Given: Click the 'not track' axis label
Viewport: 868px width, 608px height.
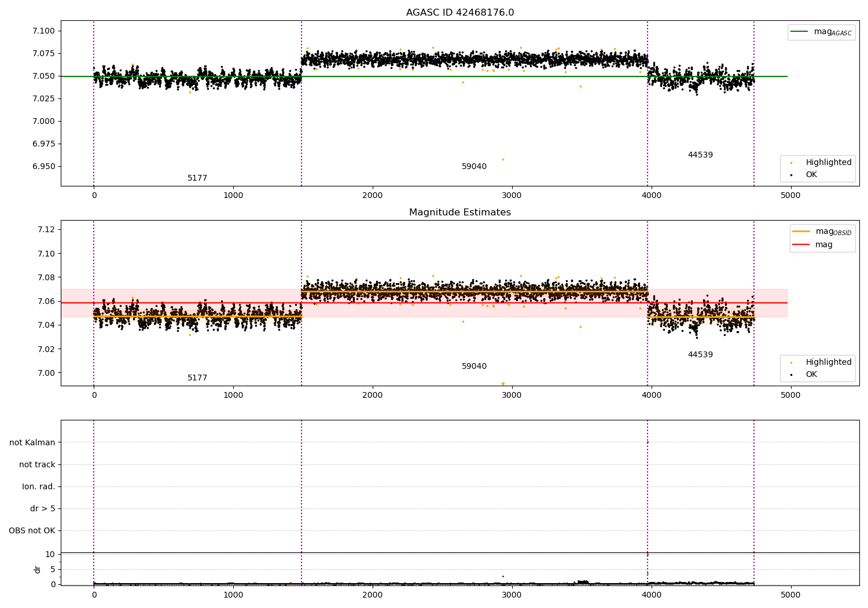Looking at the screenshot, I should (x=37, y=465).
